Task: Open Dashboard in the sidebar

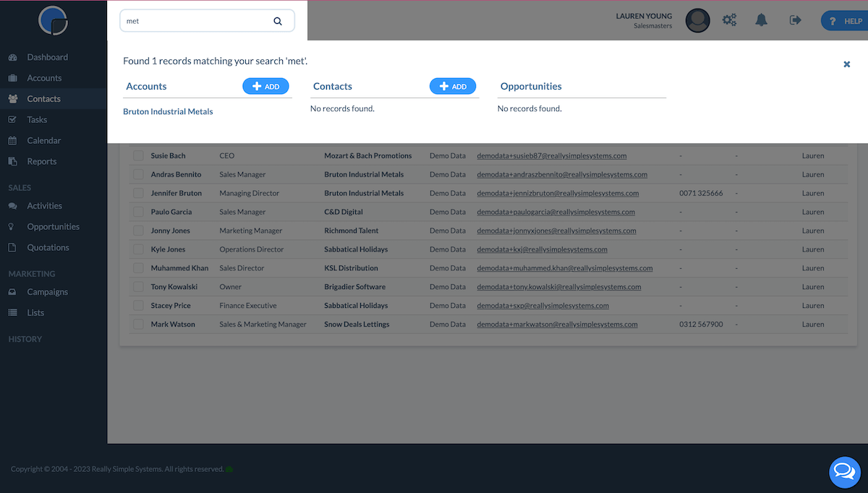Action: (47, 57)
